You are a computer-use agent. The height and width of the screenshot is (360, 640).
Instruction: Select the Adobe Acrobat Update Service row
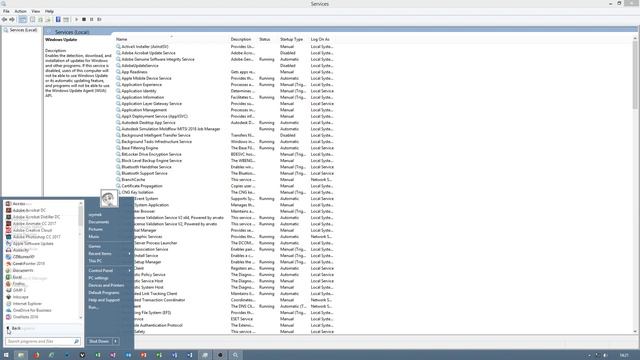(x=224, y=53)
